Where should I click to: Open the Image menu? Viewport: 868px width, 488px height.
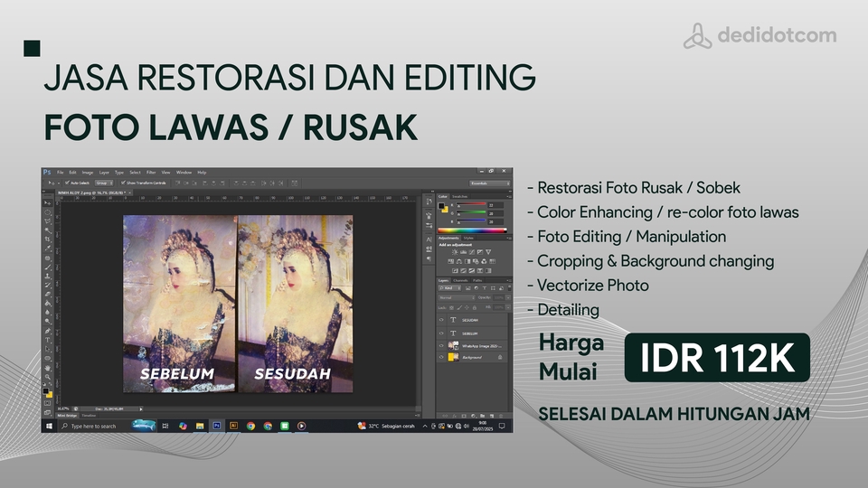88,173
